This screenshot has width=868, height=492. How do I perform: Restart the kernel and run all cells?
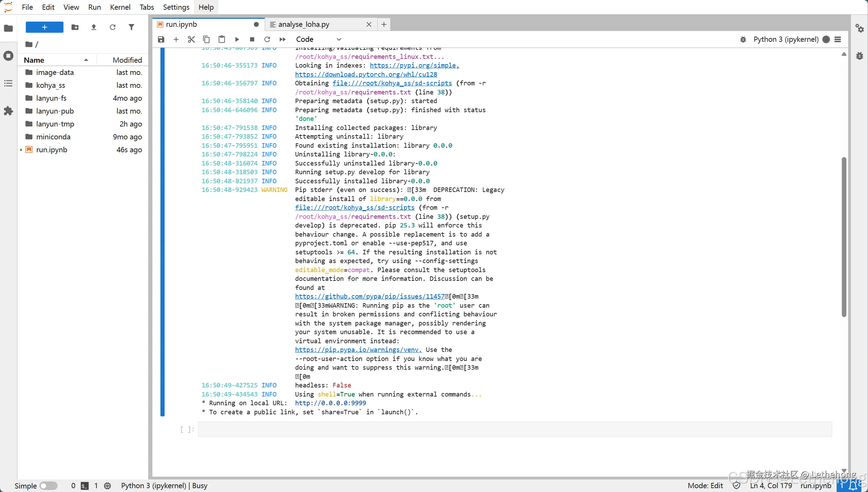coord(282,39)
